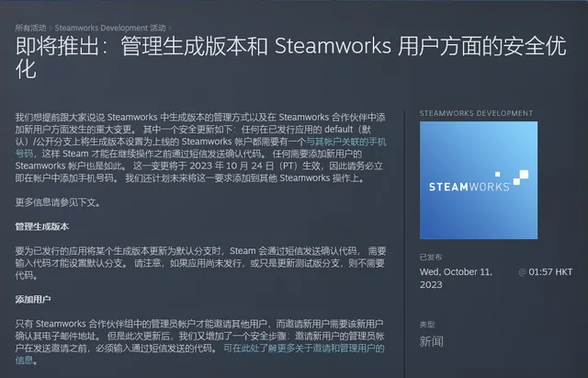This screenshot has width=588, height=378.
Task: Click the 类型 label in sidebar
Action: click(x=427, y=325)
